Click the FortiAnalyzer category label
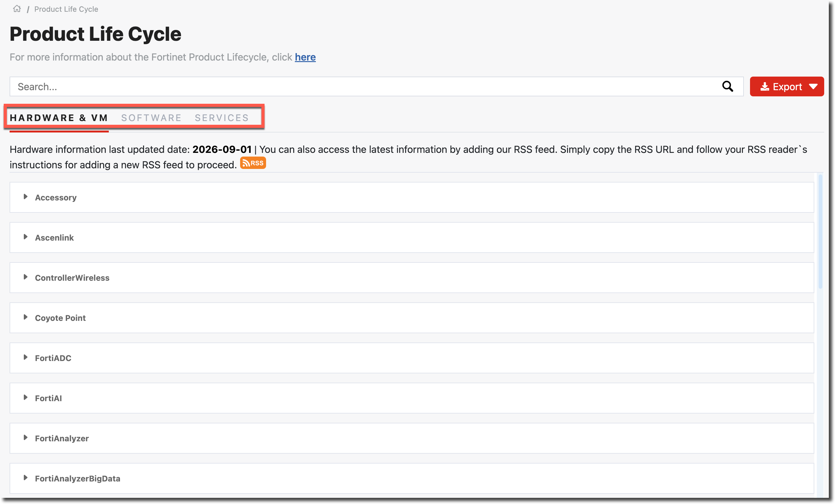This screenshot has width=835, height=504. pos(62,438)
